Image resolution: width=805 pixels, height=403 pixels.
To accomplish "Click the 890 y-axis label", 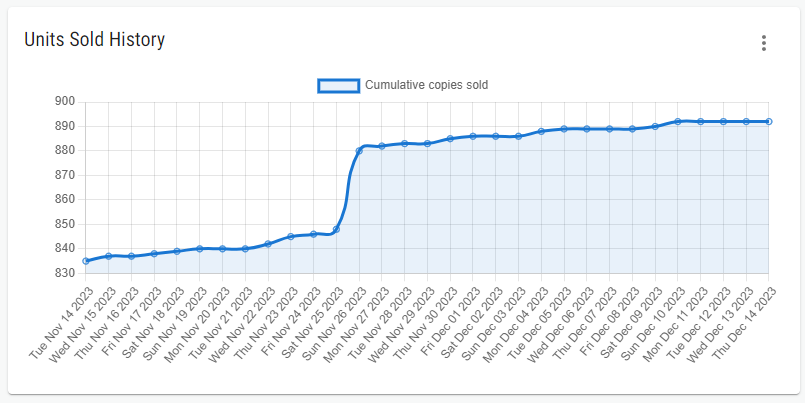I will pyautogui.click(x=65, y=126).
